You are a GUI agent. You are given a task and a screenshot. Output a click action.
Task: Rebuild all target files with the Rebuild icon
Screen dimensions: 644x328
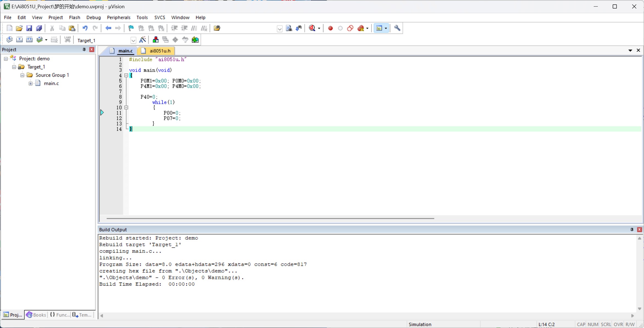point(29,40)
